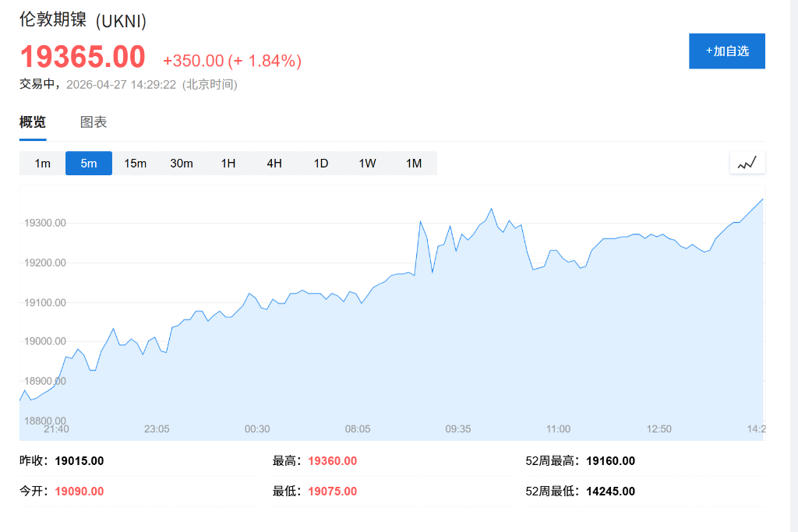Select the 1D daily timeframe
The width and height of the screenshot is (798, 532).
click(x=320, y=164)
